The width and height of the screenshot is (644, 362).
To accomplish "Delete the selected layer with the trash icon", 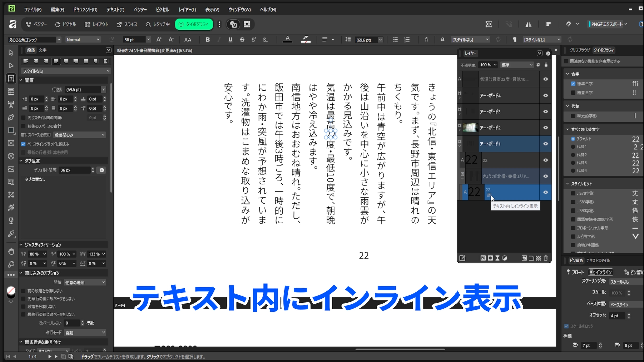I will (546, 258).
